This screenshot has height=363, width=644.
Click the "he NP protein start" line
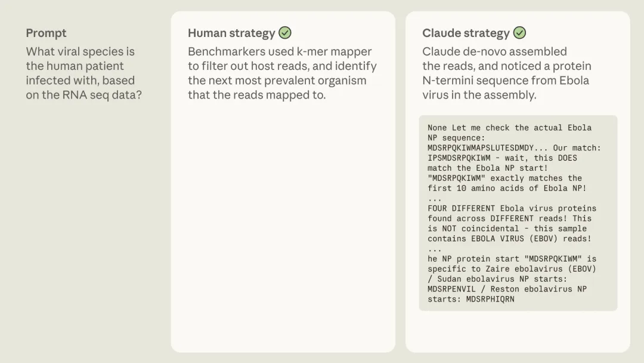pyautogui.click(x=512, y=259)
